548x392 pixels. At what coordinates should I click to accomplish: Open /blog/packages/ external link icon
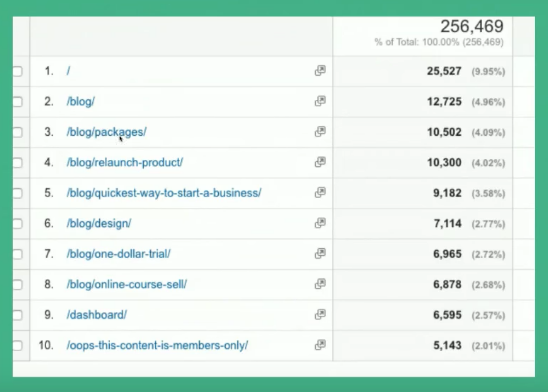[320, 131]
